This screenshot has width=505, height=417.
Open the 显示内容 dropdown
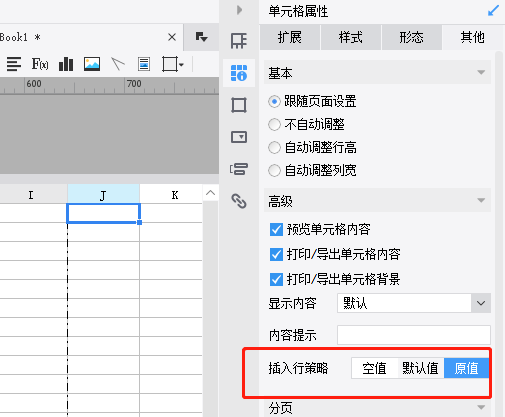coord(414,303)
